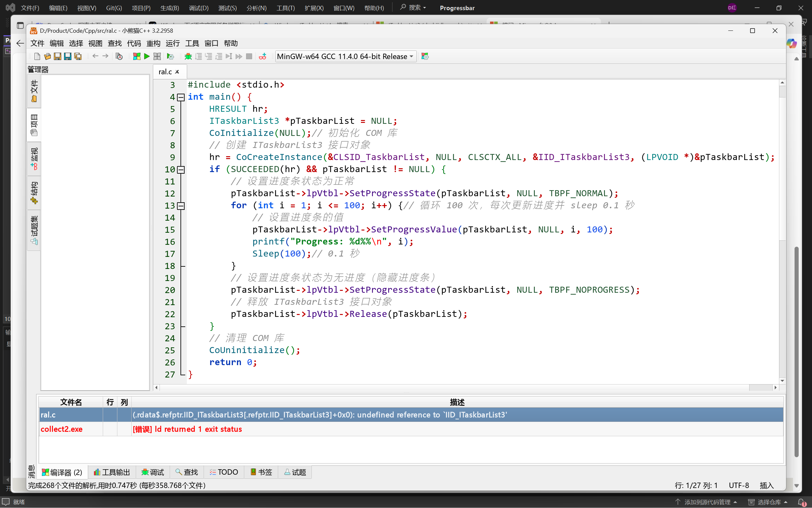Open the 搜索 dropdown in Visual Studio title bar
The width and height of the screenshot is (812, 508).
[x=413, y=7]
